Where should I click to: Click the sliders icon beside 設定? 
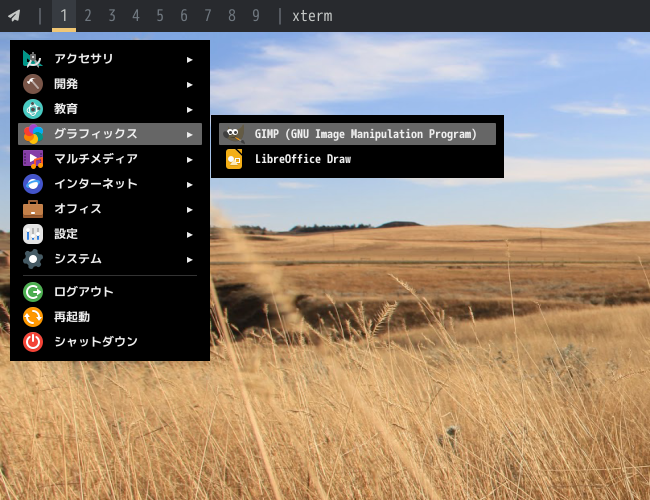(33, 234)
